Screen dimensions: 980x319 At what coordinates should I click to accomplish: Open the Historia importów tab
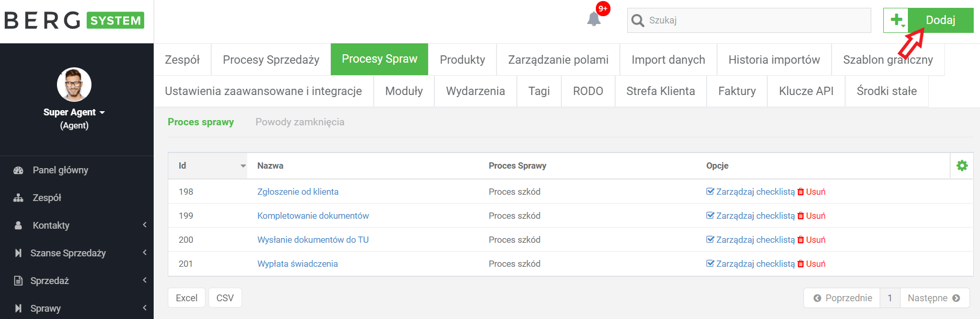pos(774,60)
